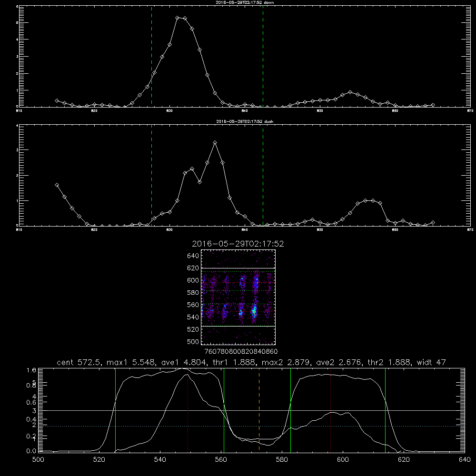The height and width of the screenshot is (476, 476).
Task: Click the left green dashed line in dusk plot
Action: pos(151,175)
